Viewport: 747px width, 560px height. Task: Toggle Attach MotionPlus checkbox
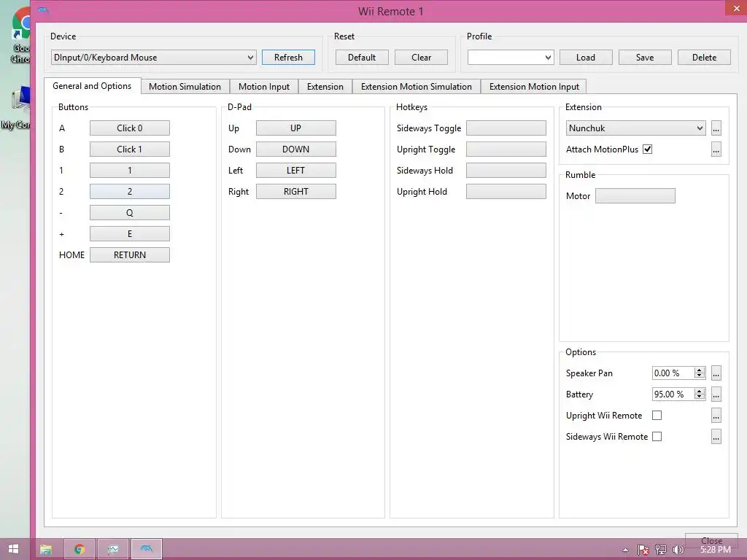pyautogui.click(x=648, y=149)
